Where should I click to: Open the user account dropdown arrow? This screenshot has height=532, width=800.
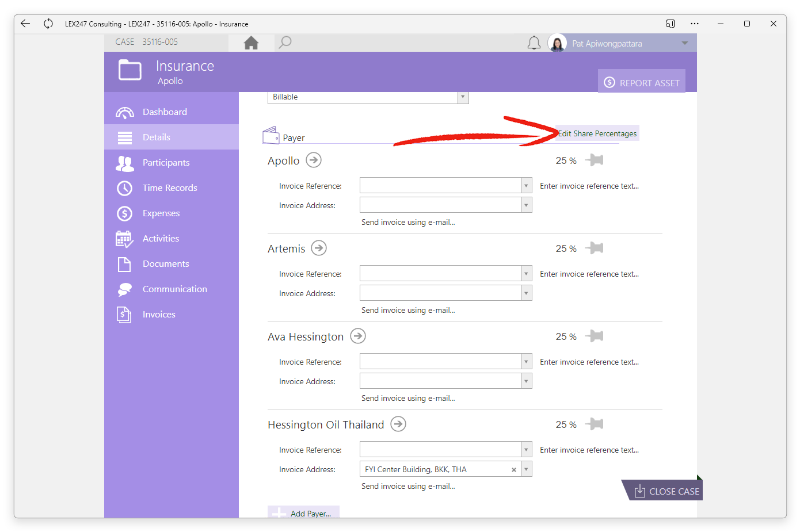[685, 43]
